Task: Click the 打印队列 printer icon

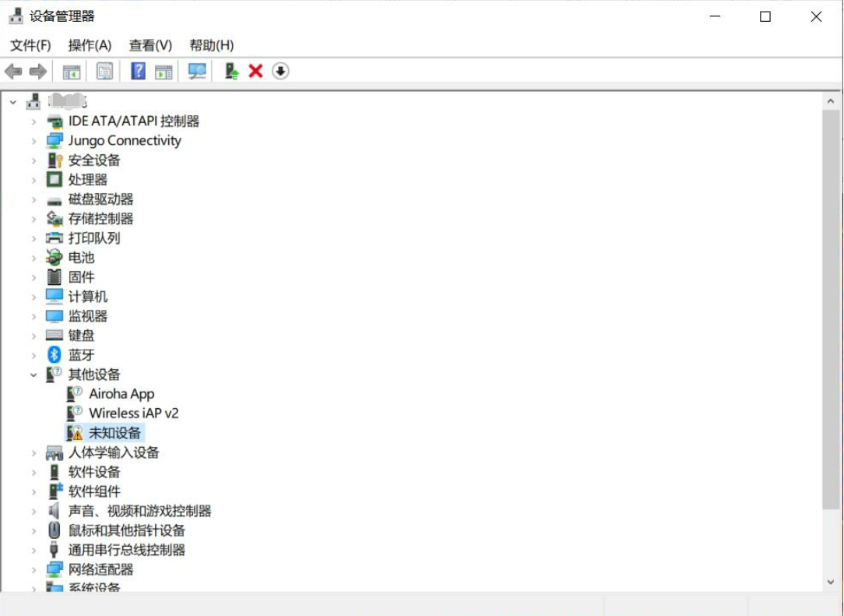Action: pos(55,238)
